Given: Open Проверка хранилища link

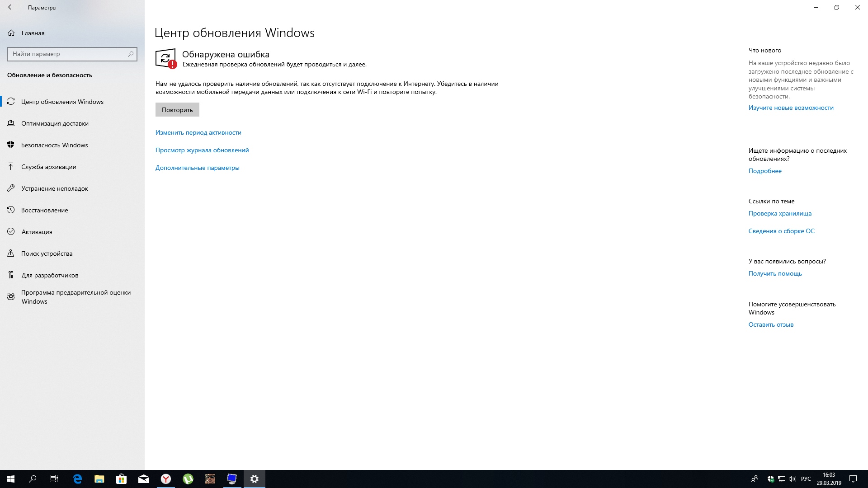Looking at the screenshot, I should point(780,213).
